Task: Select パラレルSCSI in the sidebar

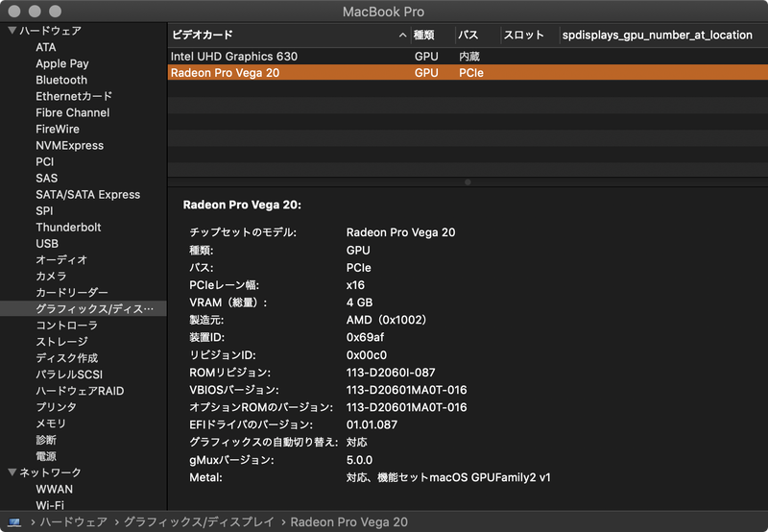Action: click(69, 375)
